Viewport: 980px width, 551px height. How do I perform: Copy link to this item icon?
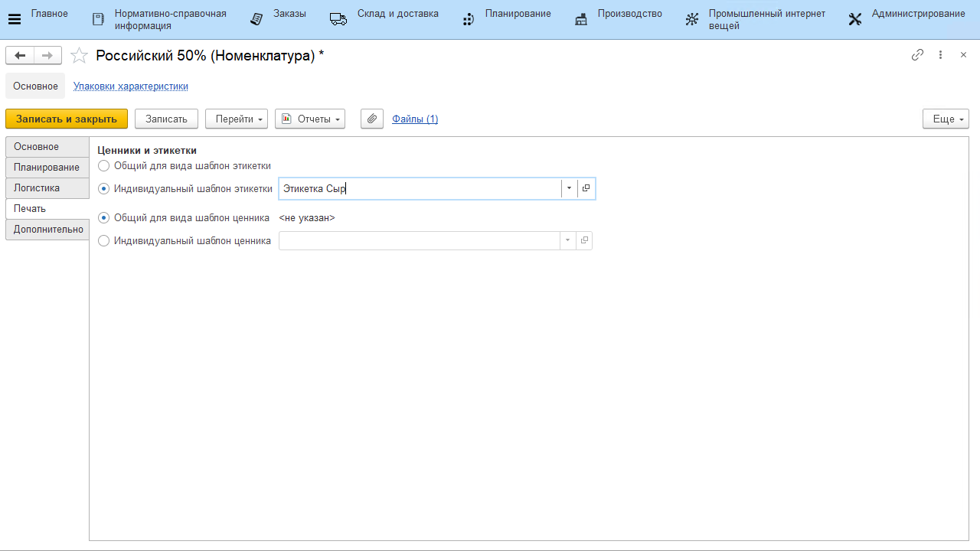pyautogui.click(x=917, y=55)
